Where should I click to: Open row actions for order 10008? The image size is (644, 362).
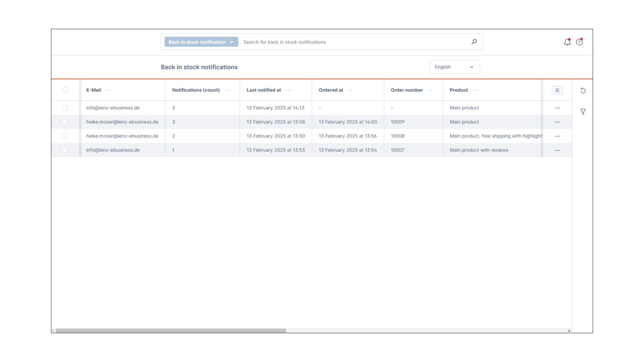point(557,136)
